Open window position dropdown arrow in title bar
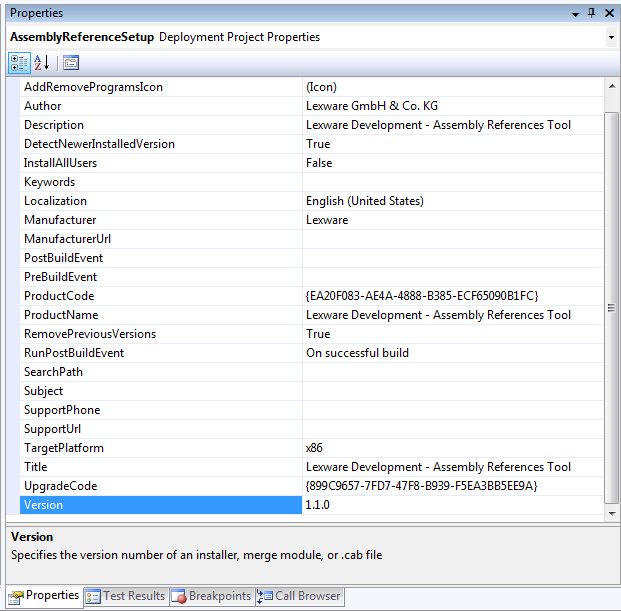 [x=575, y=14]
